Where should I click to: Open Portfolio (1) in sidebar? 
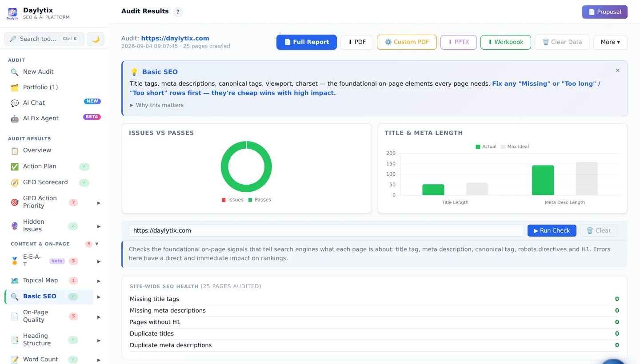click(40, 87)
